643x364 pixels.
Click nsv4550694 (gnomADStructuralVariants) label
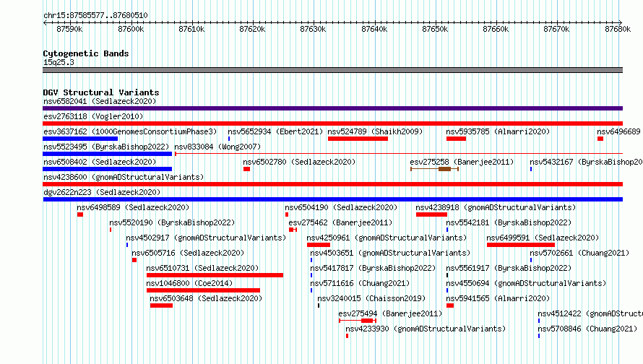click(x=526, y=283)
